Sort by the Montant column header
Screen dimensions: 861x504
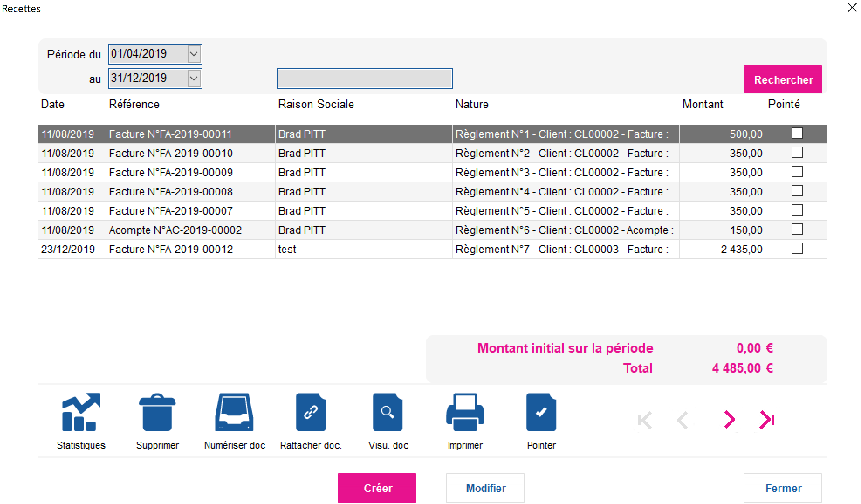tap(703, 104)
